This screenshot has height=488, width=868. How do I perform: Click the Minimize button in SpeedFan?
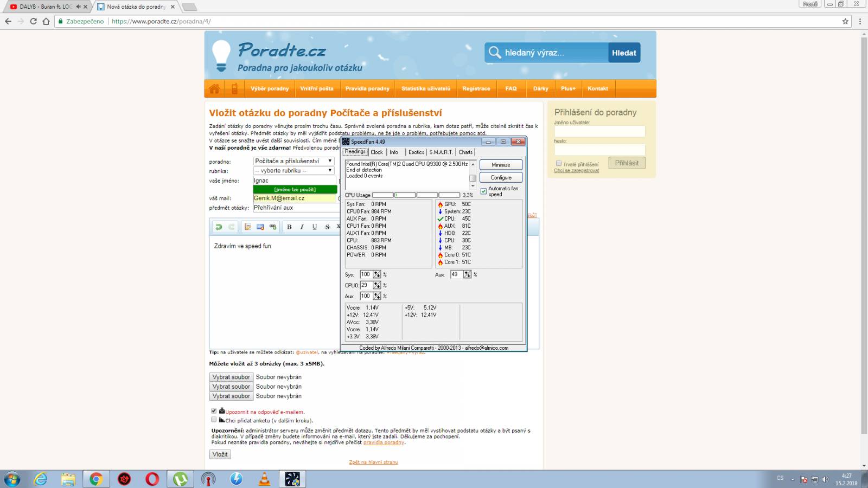501,165
